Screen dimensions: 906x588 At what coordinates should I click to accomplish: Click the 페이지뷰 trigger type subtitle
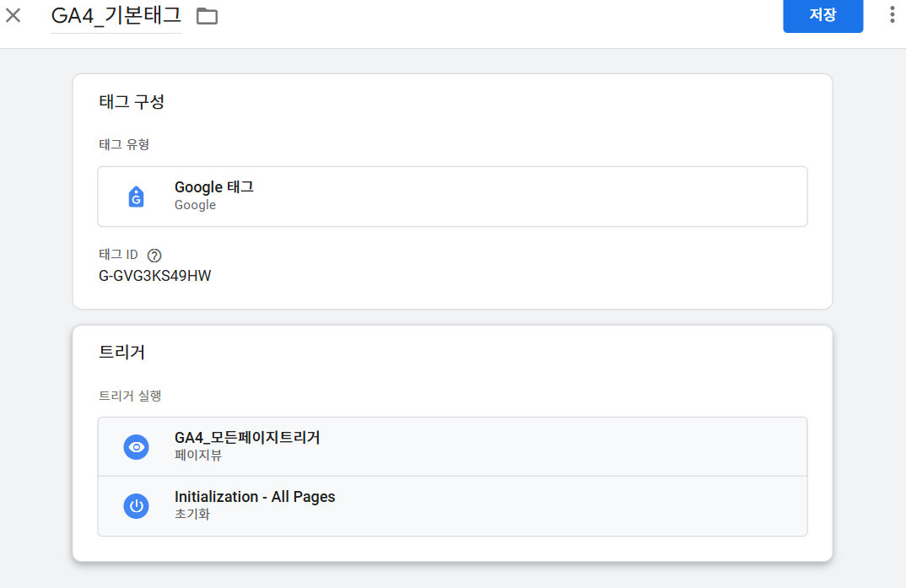click(x=198, y=456)
